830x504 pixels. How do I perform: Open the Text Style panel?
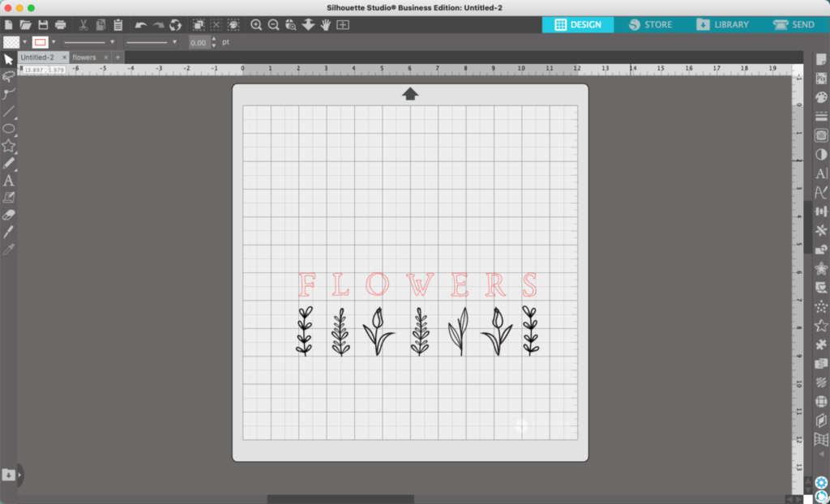pyautogui.click(x=821, y=173)
